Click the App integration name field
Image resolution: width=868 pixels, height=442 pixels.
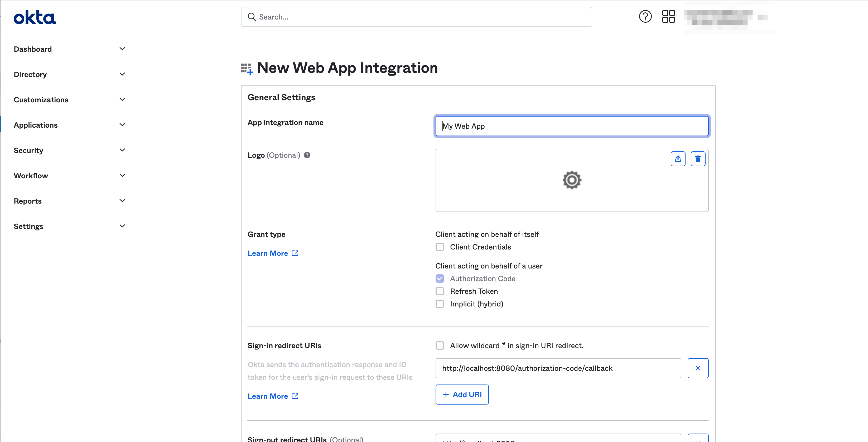(x=572, y=126)
